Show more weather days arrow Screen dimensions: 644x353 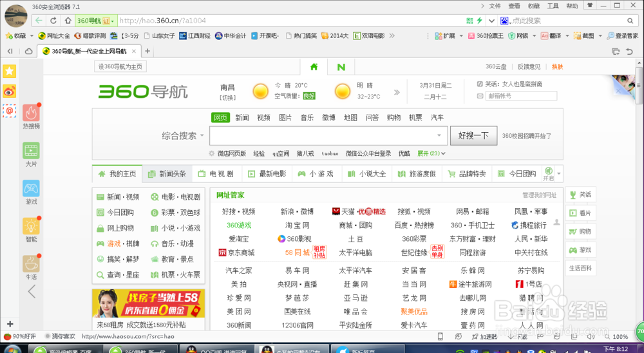pyautogui.click(x=397, y=93)
